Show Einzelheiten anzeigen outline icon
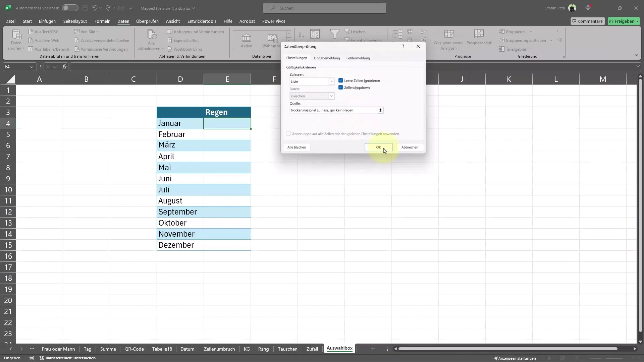The image size is (644, 362). coord(559,32)
